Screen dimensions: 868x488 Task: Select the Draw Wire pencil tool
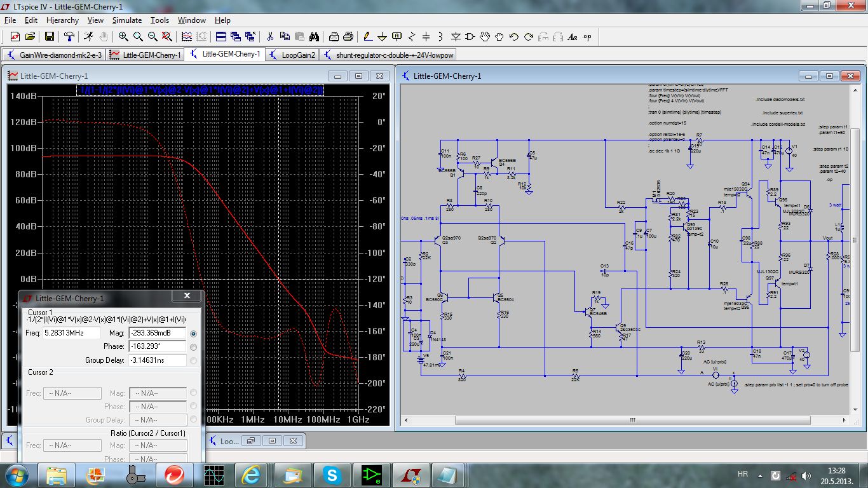pos(368,37)
